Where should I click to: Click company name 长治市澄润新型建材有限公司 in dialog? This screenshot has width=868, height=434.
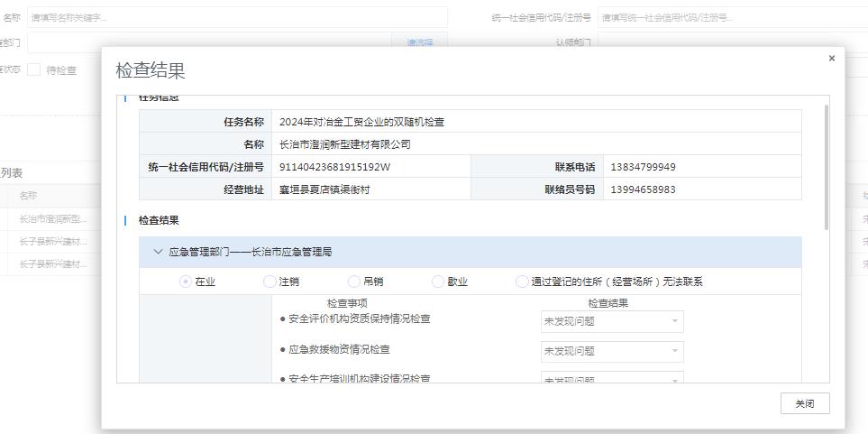[x=345, y=144]
